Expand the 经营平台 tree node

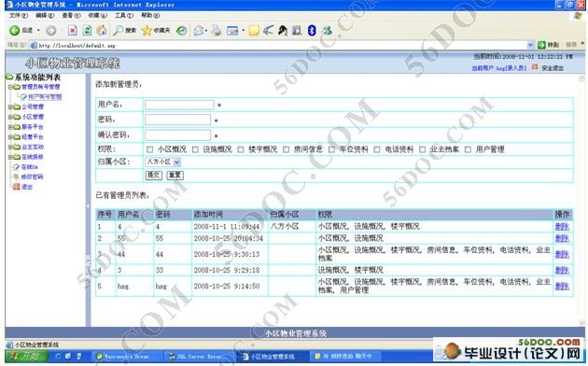click(10, 137)
